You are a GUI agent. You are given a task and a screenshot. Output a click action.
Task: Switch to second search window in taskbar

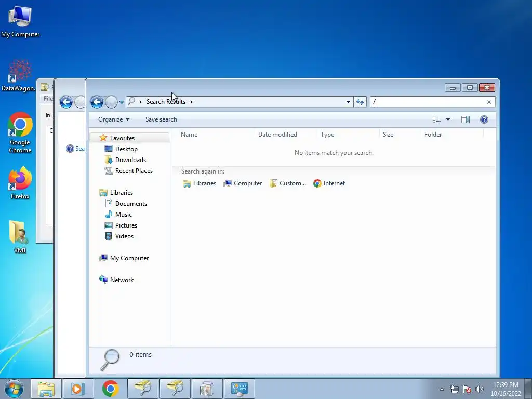click(x=175, y=389)
